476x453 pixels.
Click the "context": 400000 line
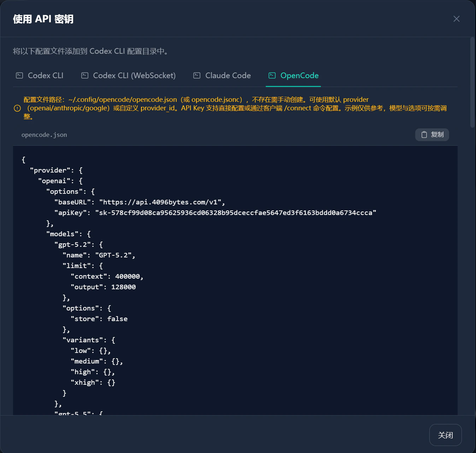pos(107,277)
